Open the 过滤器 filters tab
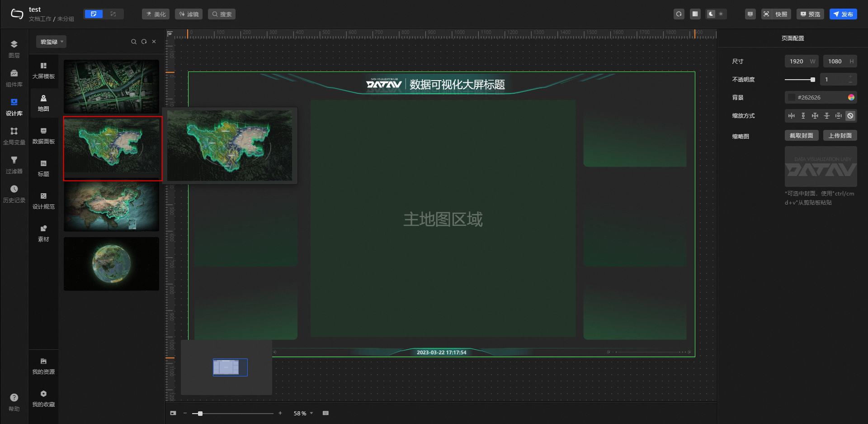Screen dimensions: 868x424 [14, 165]
